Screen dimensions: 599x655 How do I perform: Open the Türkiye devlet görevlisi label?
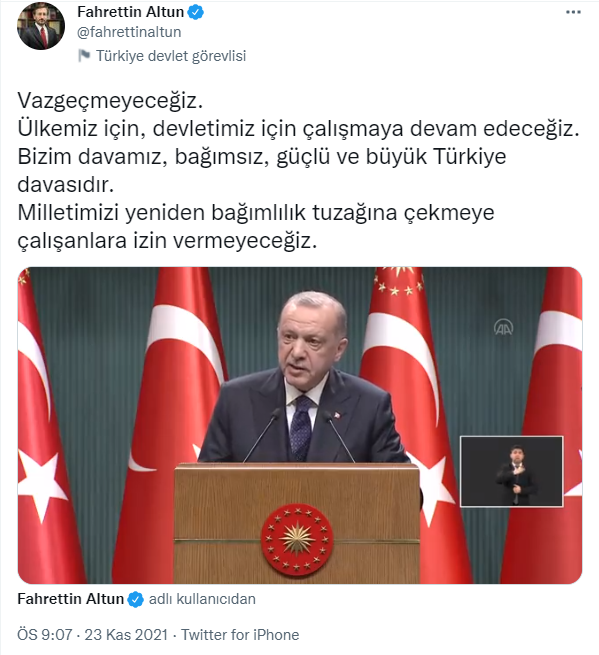[x=171, y=56]
